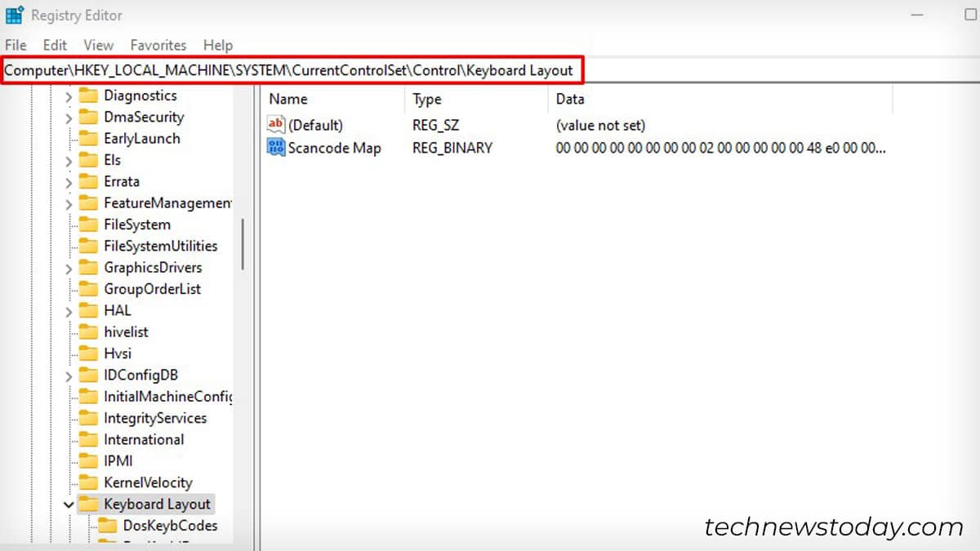Viewport: 980px width, 551px height.
Task: Expand the DmaSecurity key
Action: tap(69, 118)
